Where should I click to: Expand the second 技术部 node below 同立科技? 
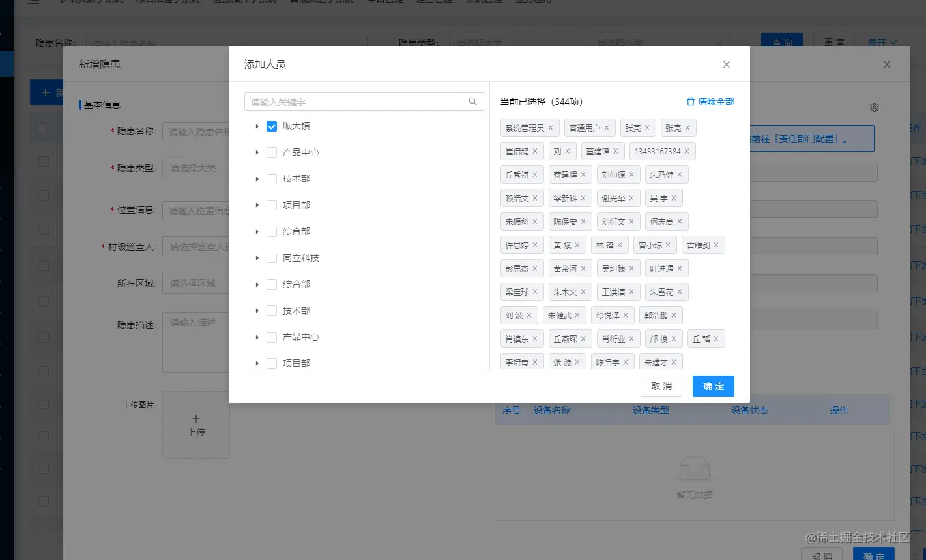[257, 311]
